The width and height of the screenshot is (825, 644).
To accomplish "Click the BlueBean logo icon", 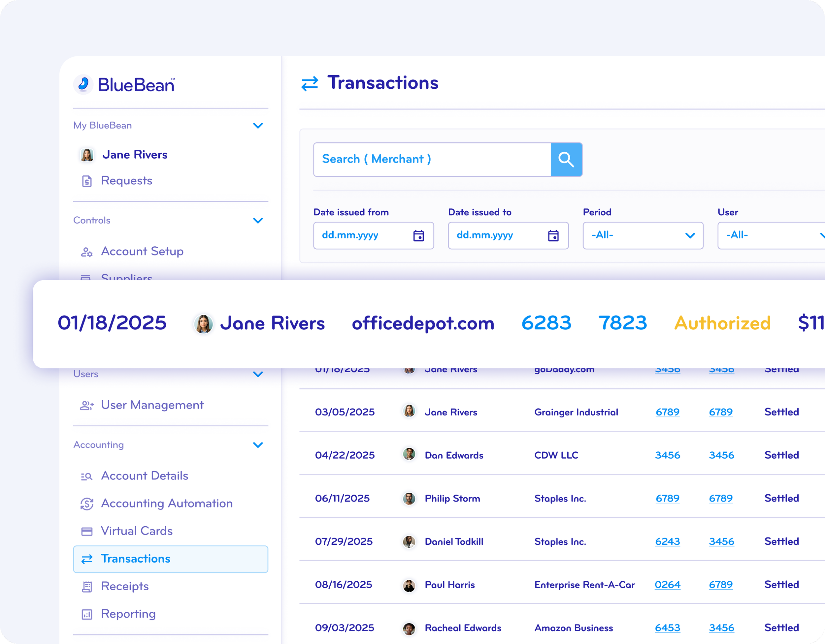I will pyautogui.click(x=83, y=84).
